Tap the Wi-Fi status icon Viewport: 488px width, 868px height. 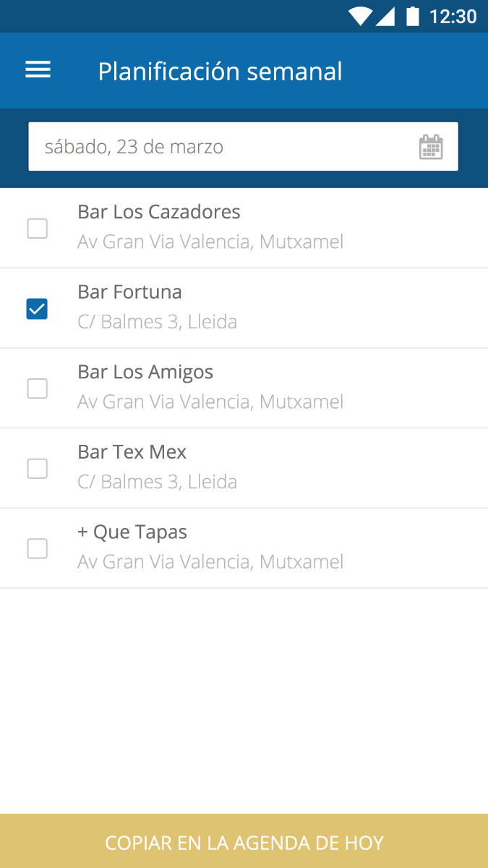(x=359, y=16)
